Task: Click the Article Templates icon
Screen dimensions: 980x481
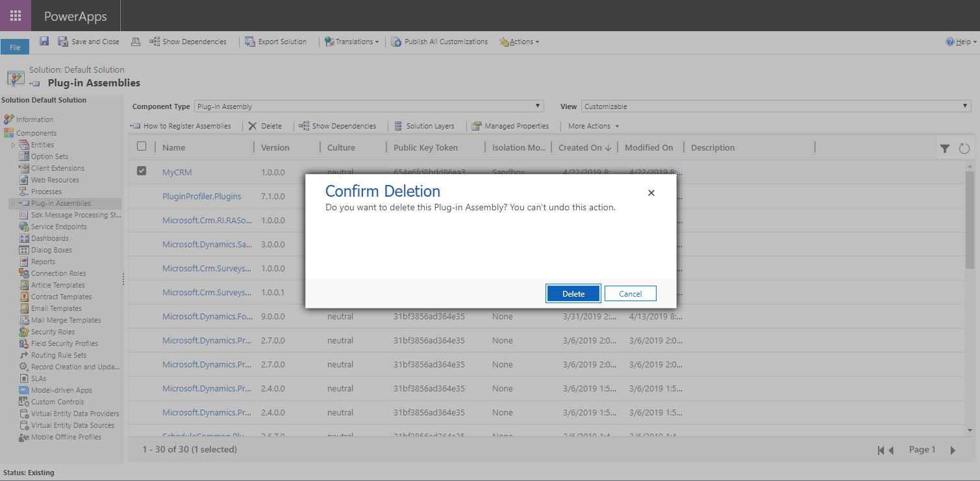Action: pyautogui.click(x=25, y=285)
